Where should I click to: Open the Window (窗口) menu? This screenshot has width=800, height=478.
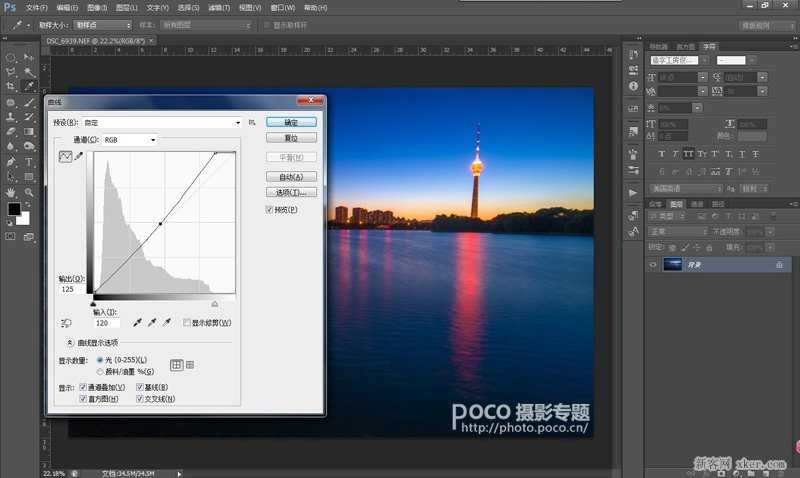click(x=283, y=8)
